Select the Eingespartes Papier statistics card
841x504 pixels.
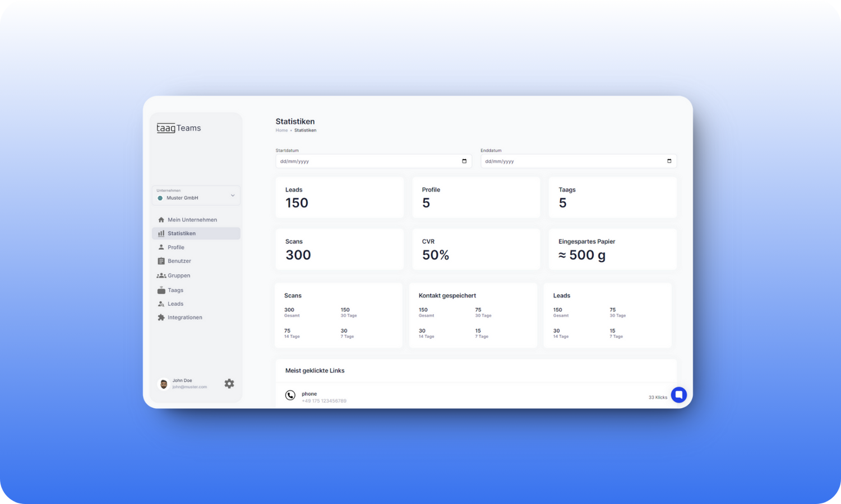pos(612,249)
